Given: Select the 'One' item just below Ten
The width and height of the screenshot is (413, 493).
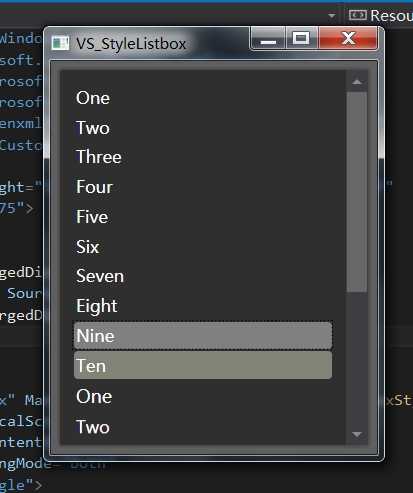Looking at the screenshot, I should (203, 397).
